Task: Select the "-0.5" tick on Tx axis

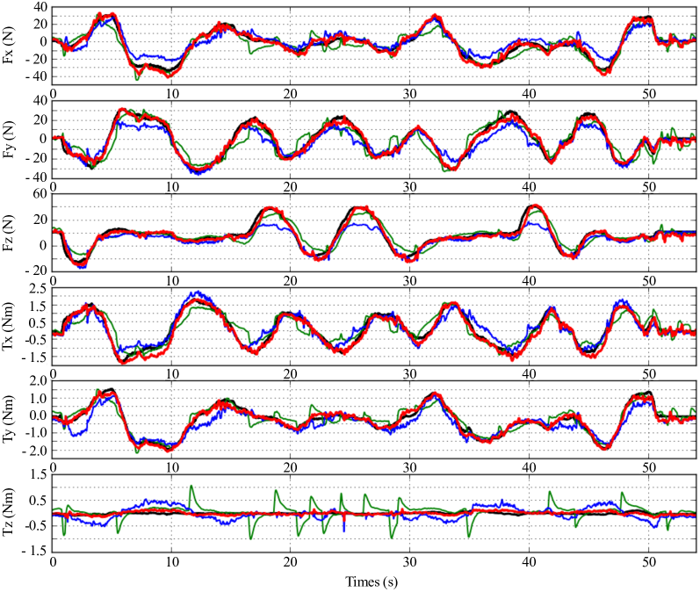Action: (36, 340)
